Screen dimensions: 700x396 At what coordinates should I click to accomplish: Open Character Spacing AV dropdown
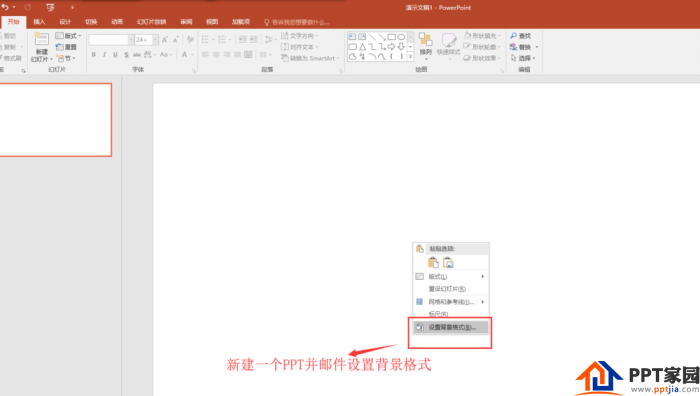(150, 54)
